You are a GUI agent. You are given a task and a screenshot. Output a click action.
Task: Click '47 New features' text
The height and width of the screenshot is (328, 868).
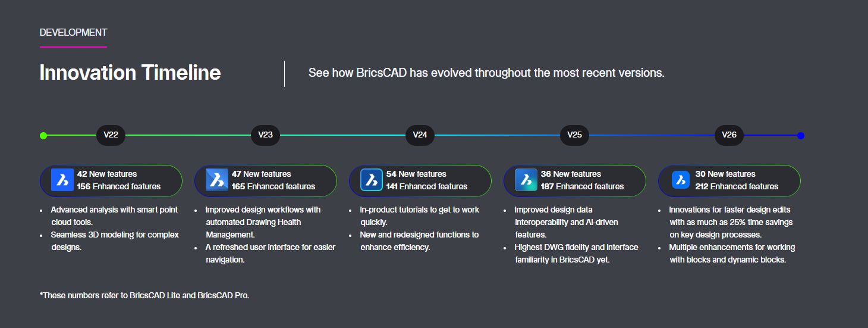click(x=262, y=174)
